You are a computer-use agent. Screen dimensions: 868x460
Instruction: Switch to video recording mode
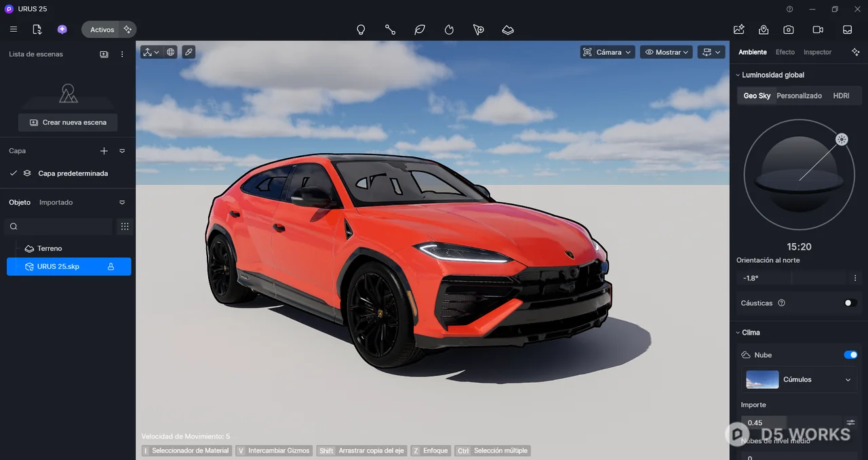pos(818,30)
